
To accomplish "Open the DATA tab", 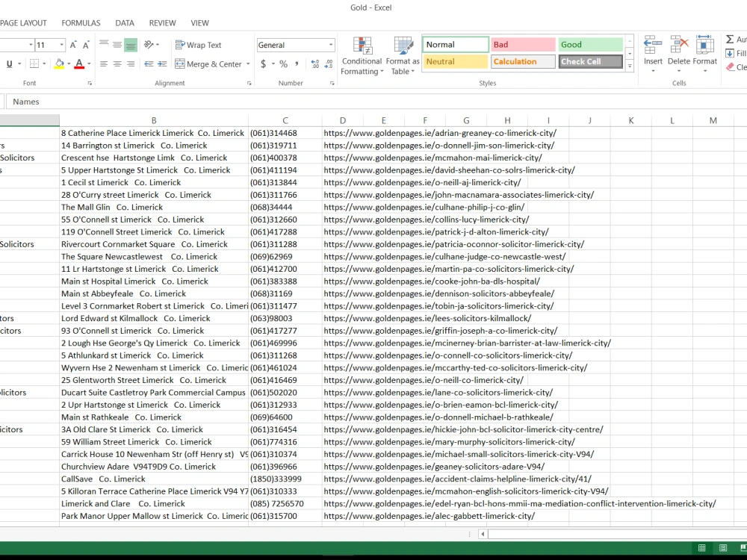I will [x=125, y=23].
